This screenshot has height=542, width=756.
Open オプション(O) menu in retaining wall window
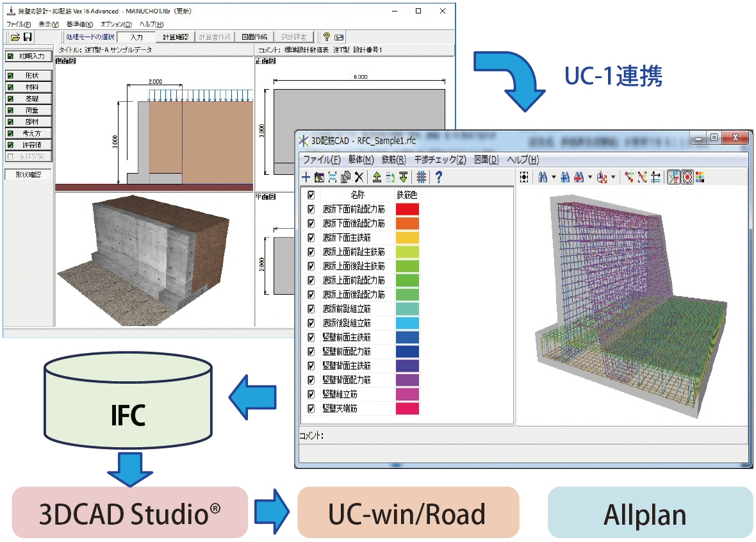click(x=116, y=24)
